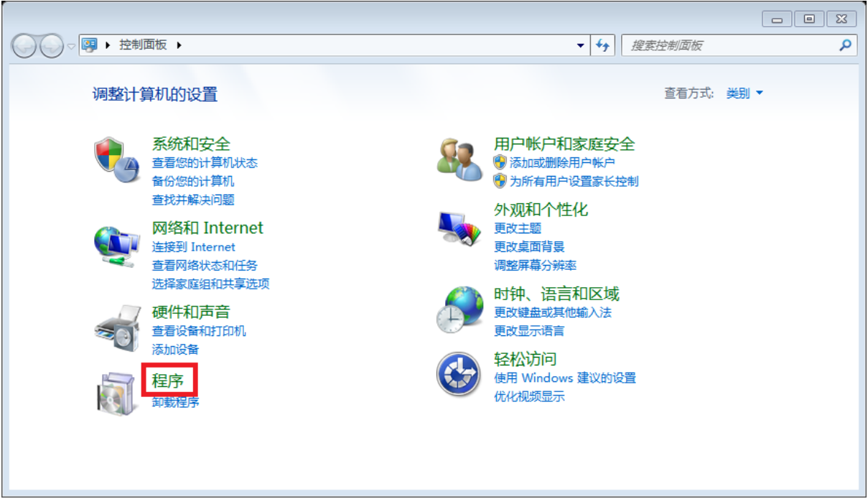Screen dimensions: 868x499
Task: Open the 卸载程序 link
Action: [175, 402]
